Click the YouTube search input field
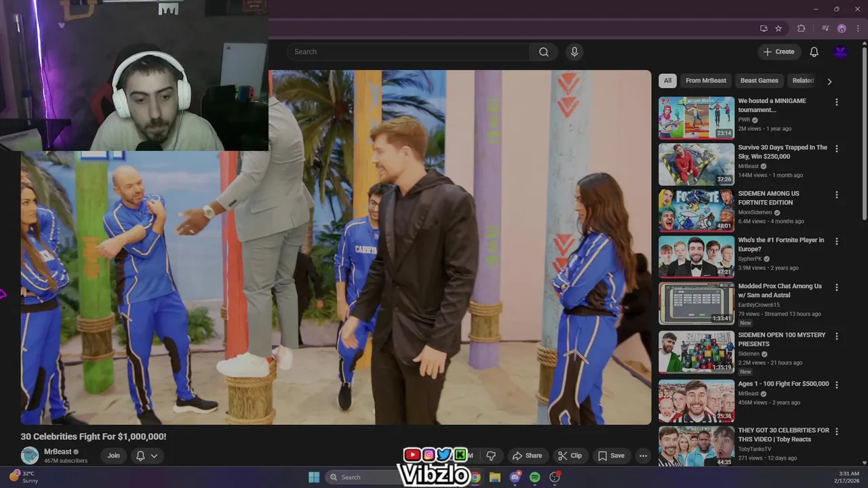The image size is (868, 488). 408,52
